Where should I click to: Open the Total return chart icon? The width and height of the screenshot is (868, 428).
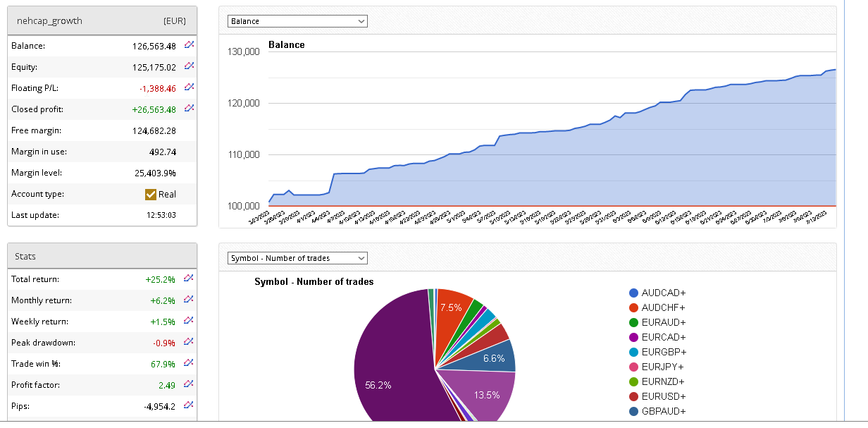pos(189,279)
